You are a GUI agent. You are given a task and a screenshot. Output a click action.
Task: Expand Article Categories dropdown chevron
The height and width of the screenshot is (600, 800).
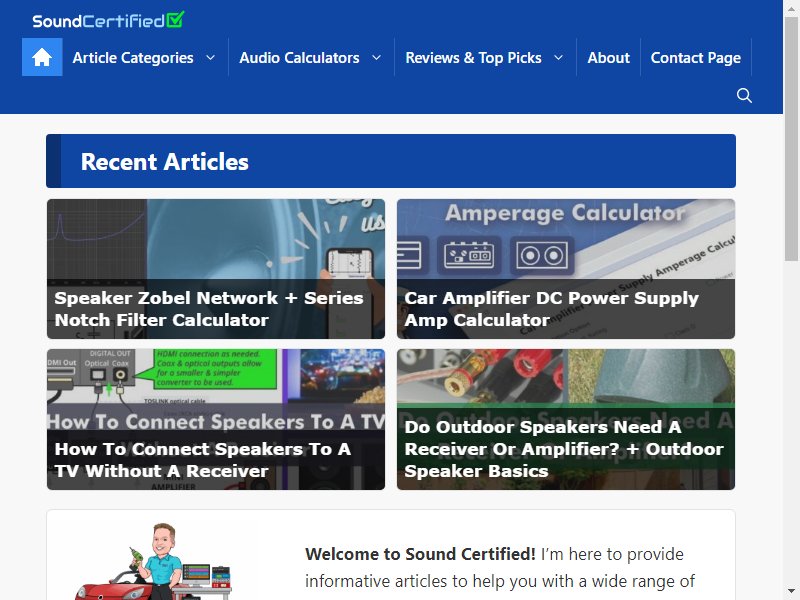pyautogui.click(x=210, y=58)
